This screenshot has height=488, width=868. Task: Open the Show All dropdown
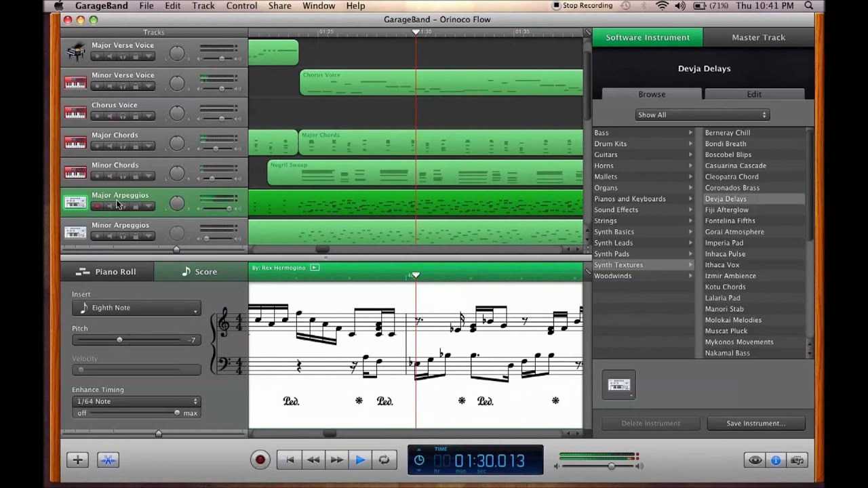[702, 115]
